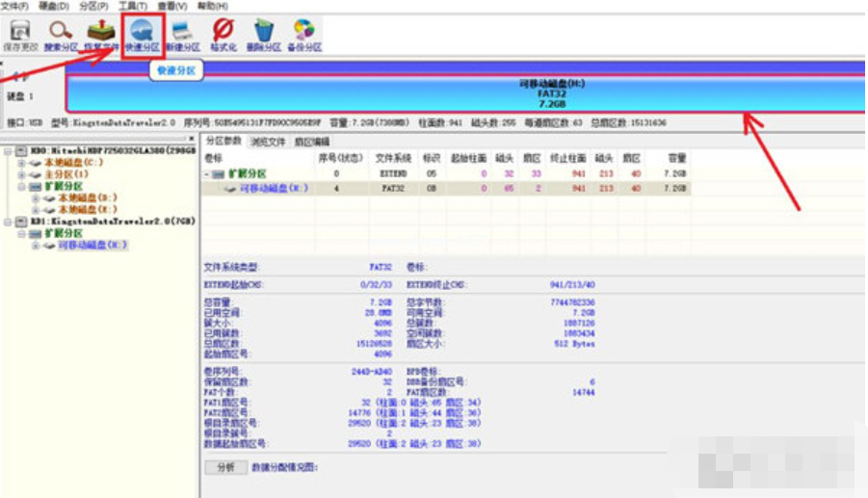Viewport: 868px width, 498px height.
Task: Switch to the 浏览文件 tab
Action: tap(268, 142)
